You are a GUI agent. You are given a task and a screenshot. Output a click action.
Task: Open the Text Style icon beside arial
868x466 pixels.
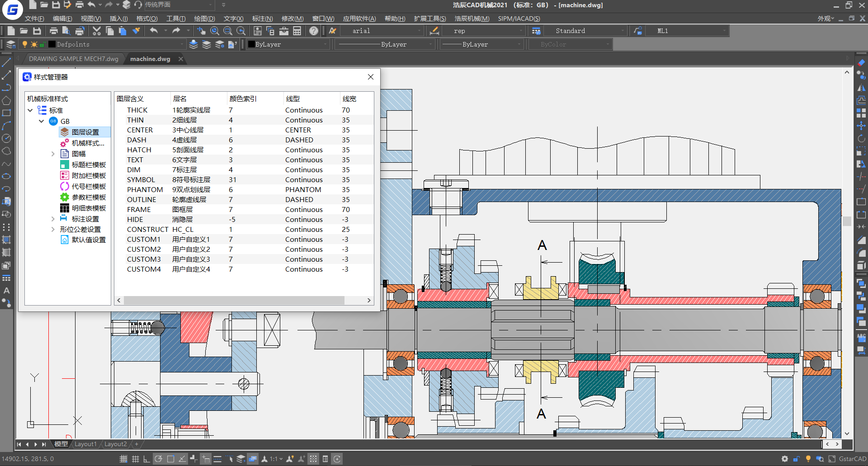point(333,31)
